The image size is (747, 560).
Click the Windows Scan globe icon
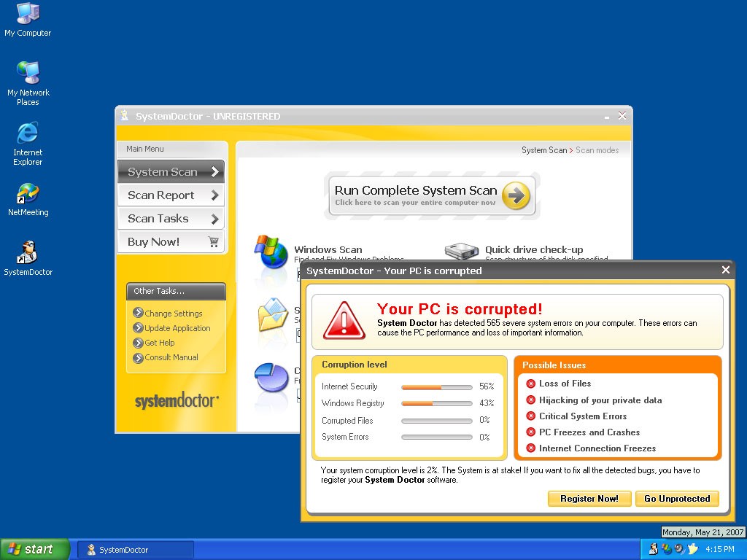[270, 252]
